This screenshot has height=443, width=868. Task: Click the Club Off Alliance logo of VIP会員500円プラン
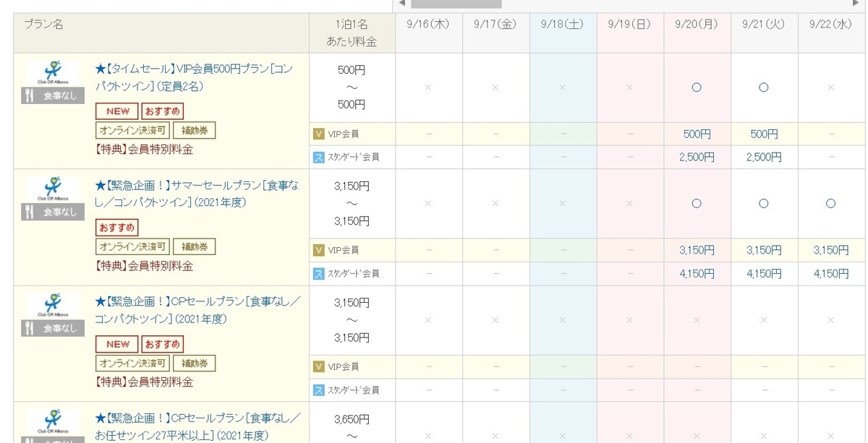point(53,74)
